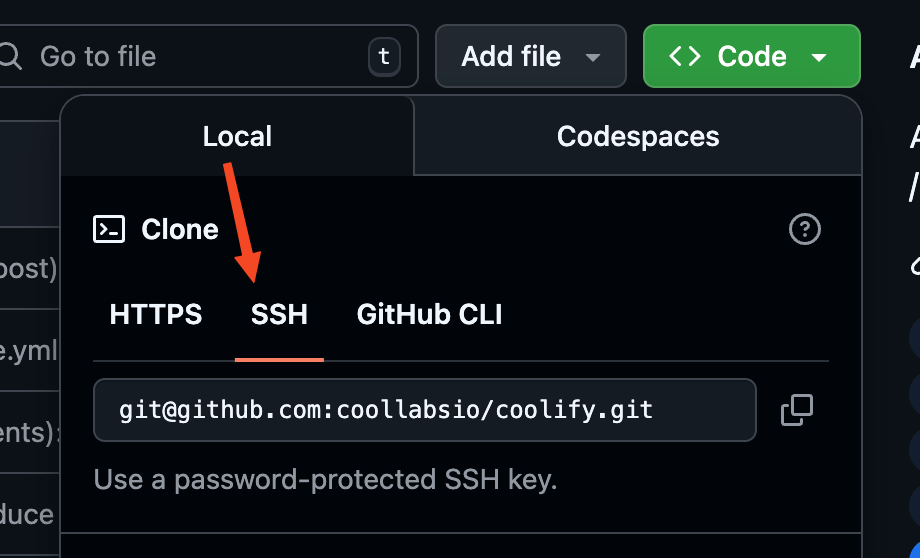Image resolution: width=920 pixels, height=558 pixels.
Task: Click the git@github.com clone URL field
Action: tap(424, 410)
